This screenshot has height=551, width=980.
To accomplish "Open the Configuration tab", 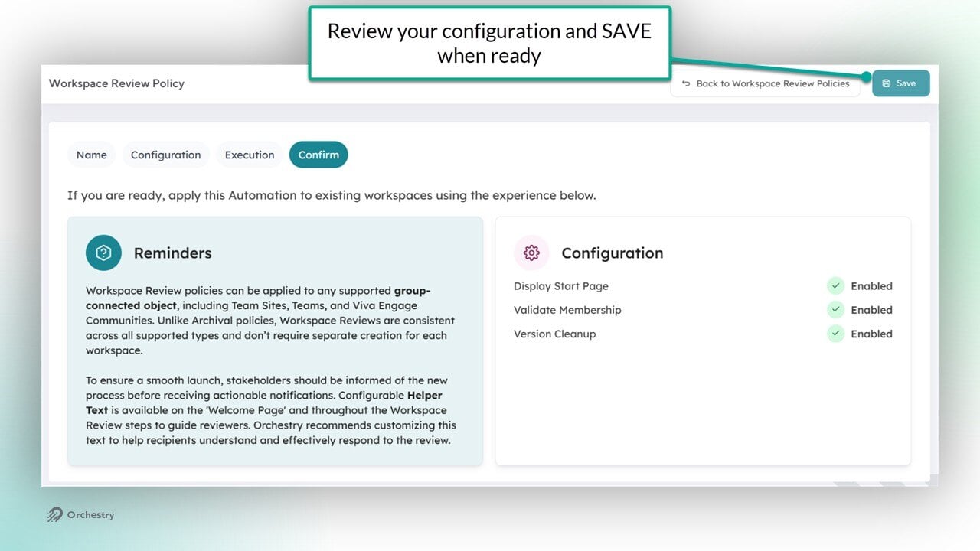I will pyautogui.click(x=165, y=155).
